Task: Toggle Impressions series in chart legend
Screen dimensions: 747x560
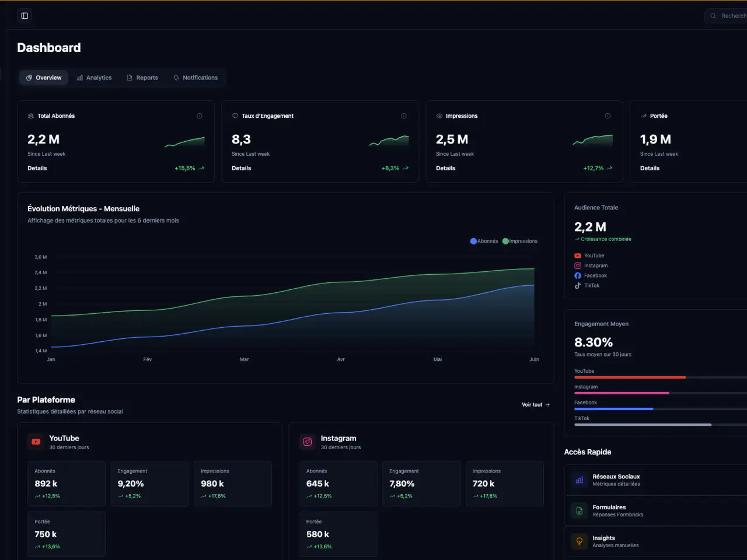Action: point(520,241)
